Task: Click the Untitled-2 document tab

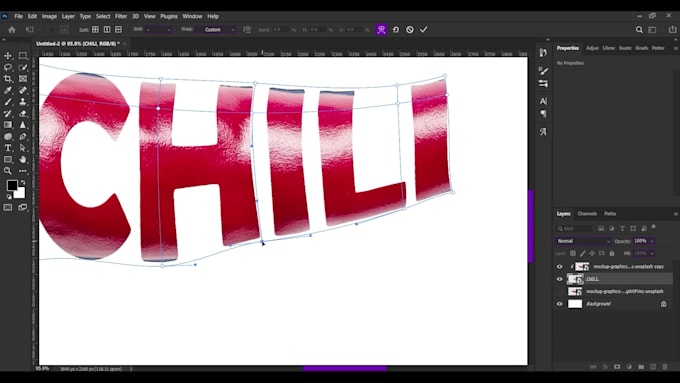Action: [78, 43]
